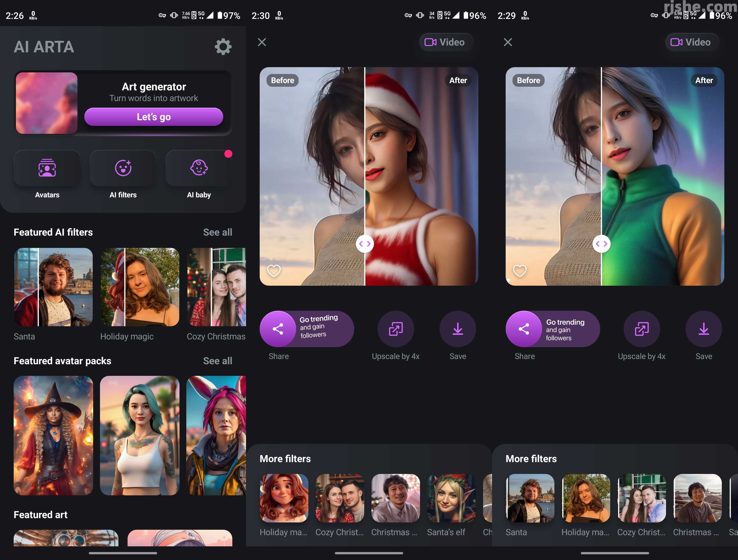This screenshot has height=560, width=738.
Task: Toggle Video mode on the aurora edit screen
Action: [x=691, y=42]
